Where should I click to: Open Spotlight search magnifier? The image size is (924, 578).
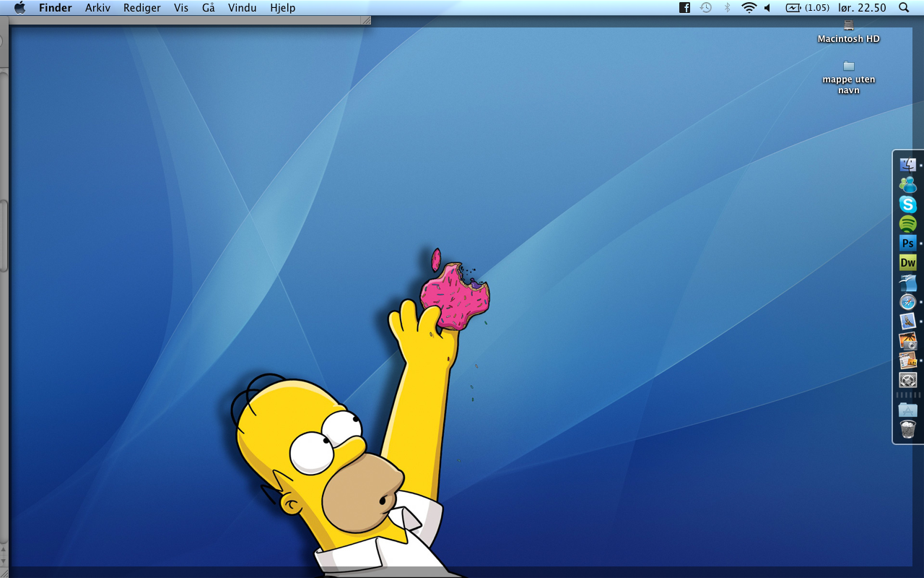(x=904, y=8)
